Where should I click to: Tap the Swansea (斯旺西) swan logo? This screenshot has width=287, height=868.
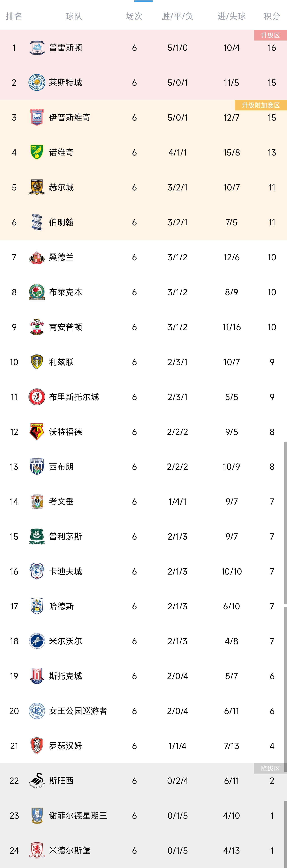point(37,780)
